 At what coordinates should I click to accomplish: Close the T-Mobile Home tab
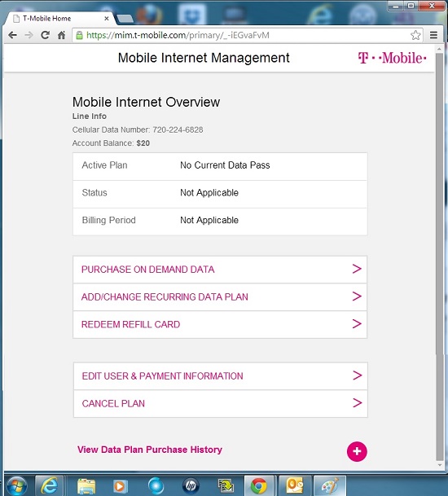107,19
